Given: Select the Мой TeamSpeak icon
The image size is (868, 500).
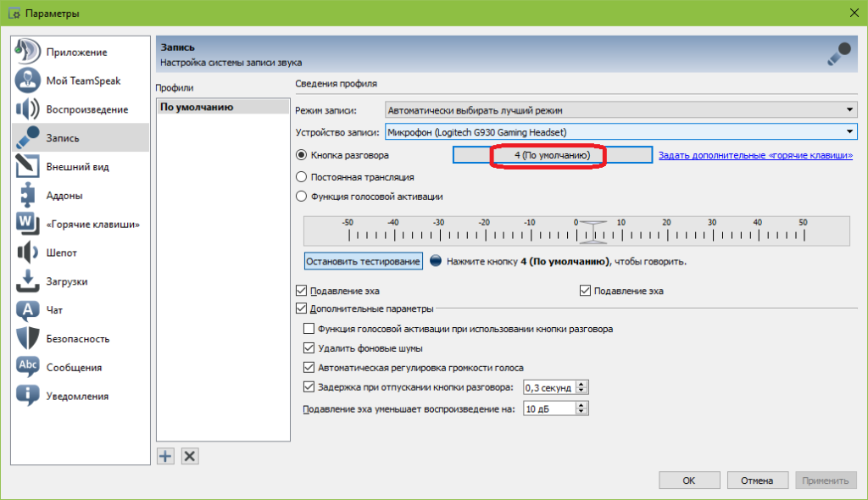Looking at the screenshot, I should (28, 81).
